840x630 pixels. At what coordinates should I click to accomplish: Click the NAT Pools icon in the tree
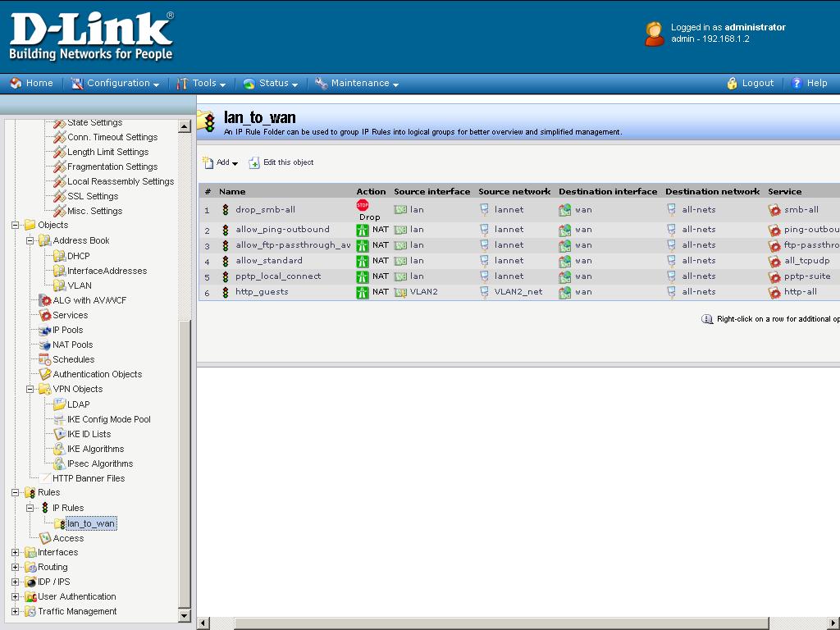(46, 345)
